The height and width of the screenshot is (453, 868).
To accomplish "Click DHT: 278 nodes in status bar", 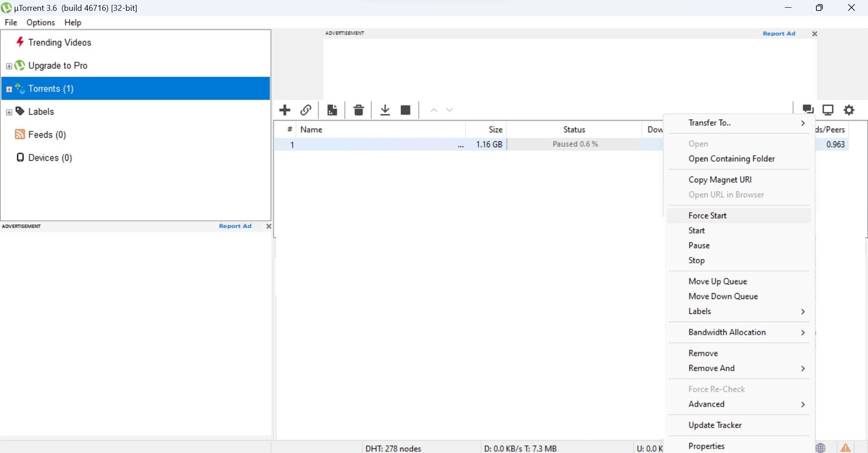I will (x=393, y=448).
